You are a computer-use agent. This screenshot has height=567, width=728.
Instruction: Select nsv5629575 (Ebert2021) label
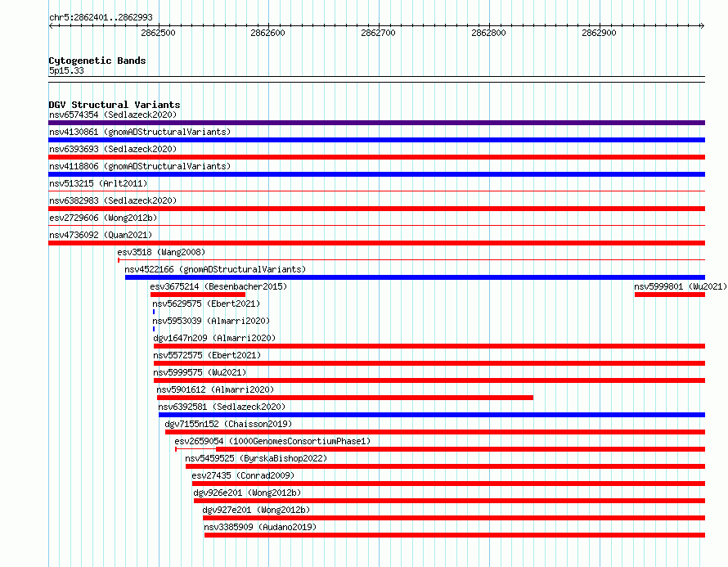click(206, 304)
